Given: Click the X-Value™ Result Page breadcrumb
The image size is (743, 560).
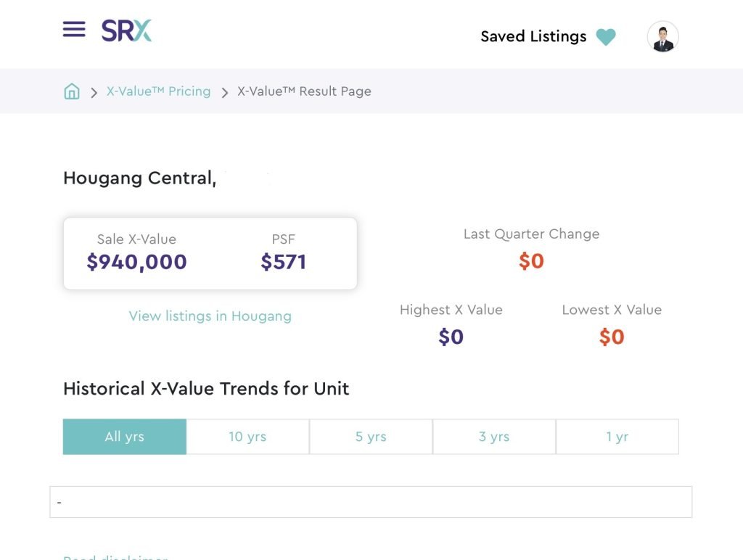Looking at the screenshot, I should (x=304, y=91).
